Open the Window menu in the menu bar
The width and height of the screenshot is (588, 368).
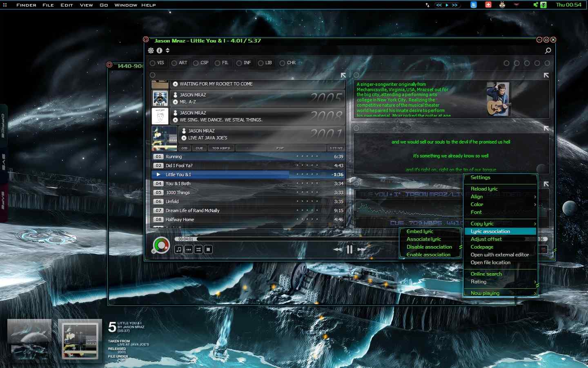coord(126,5)
